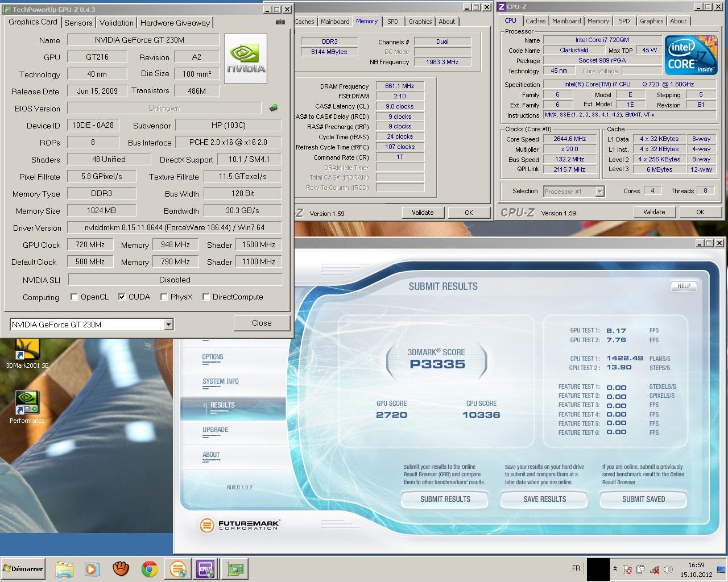Open the SPD tab in memory CPU-Z window
The image size is (728, 582).
tap(393, 22)
